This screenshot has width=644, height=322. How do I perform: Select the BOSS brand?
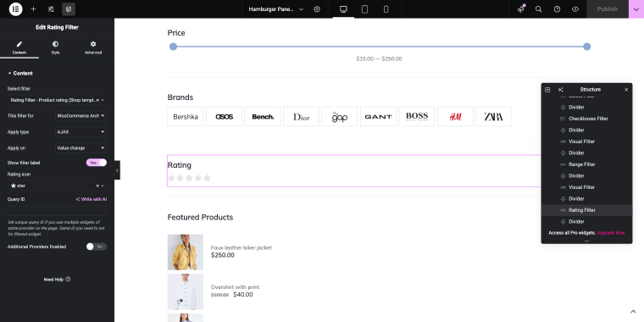click(416, 117)
